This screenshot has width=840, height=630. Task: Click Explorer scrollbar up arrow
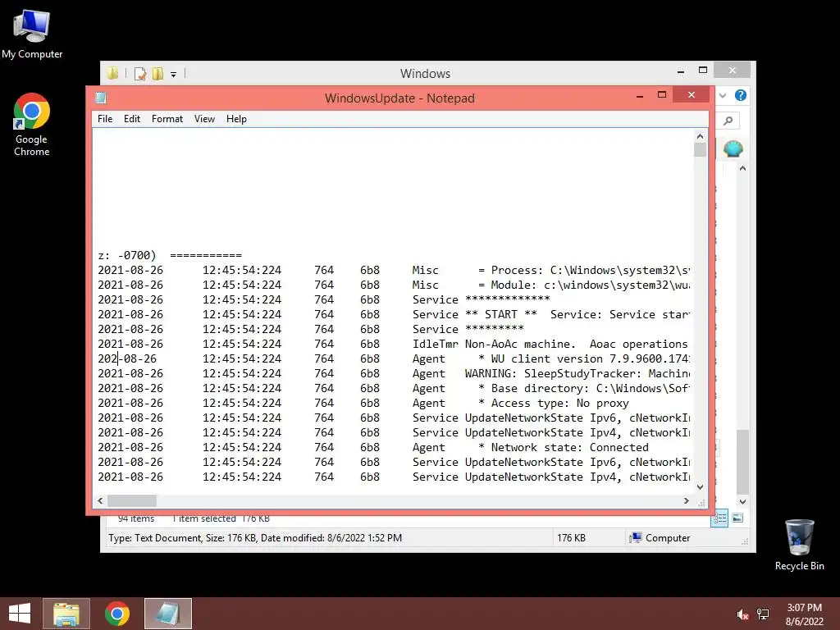[x=742, y=168]
